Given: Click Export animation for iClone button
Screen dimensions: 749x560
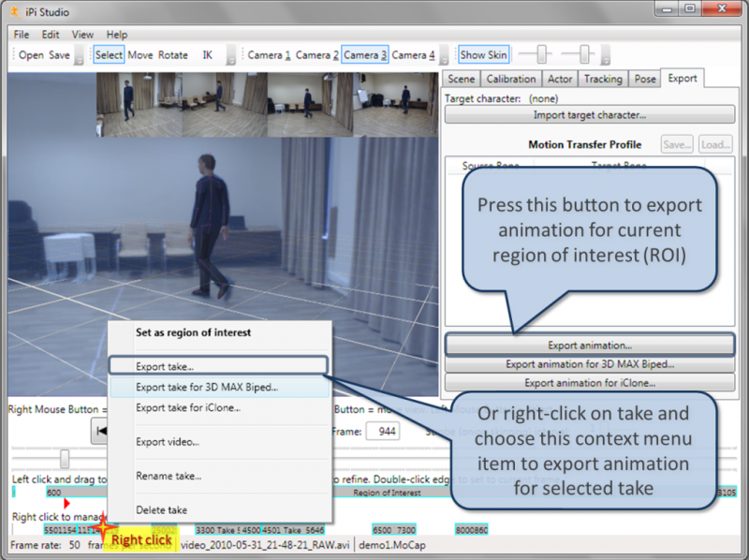Looking at the screenshot, I should point(590,383).
